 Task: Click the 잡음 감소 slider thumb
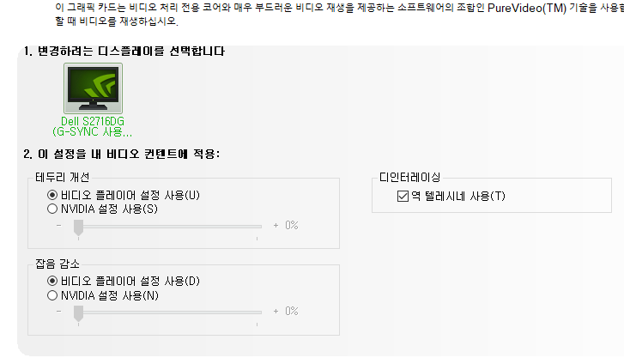78,312
